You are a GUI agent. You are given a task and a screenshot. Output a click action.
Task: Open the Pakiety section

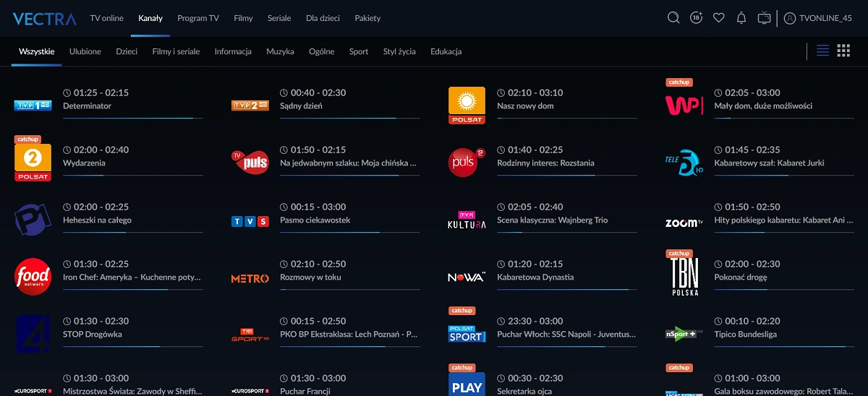click(x=367, y=18)
